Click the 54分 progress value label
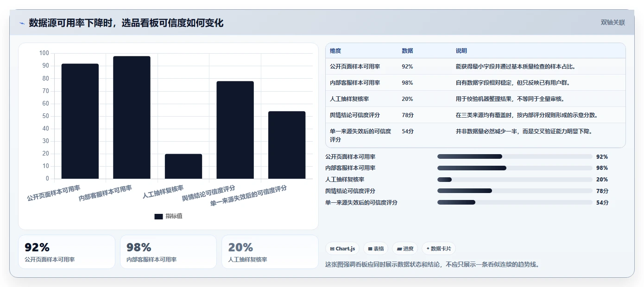 [602, 202]
